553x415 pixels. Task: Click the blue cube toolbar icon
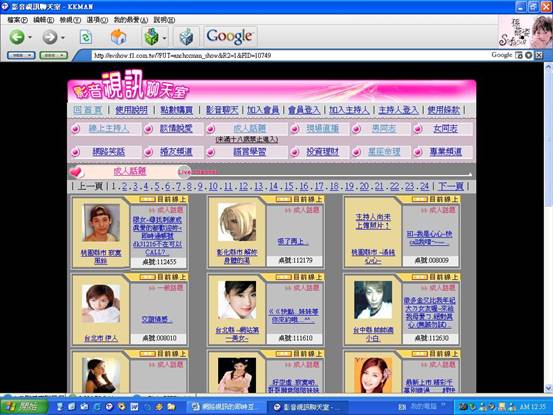pos(187,37)
